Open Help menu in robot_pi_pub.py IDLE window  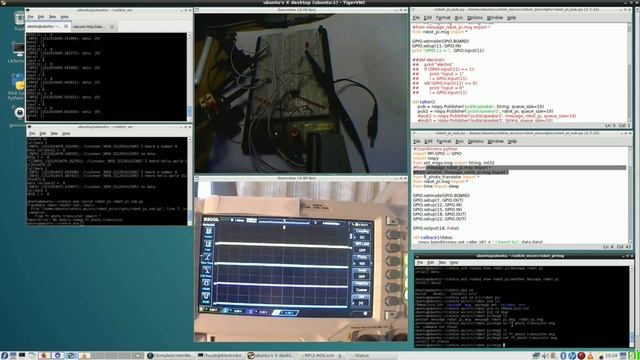511,18
